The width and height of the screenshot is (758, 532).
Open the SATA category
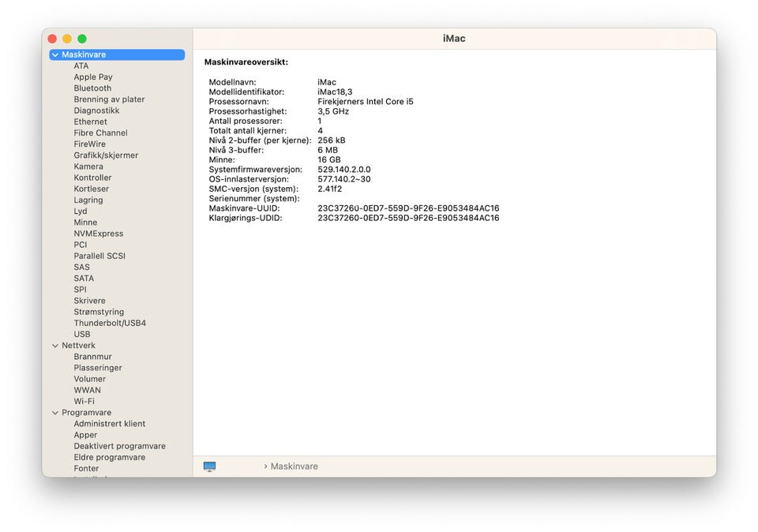(84, 279)
